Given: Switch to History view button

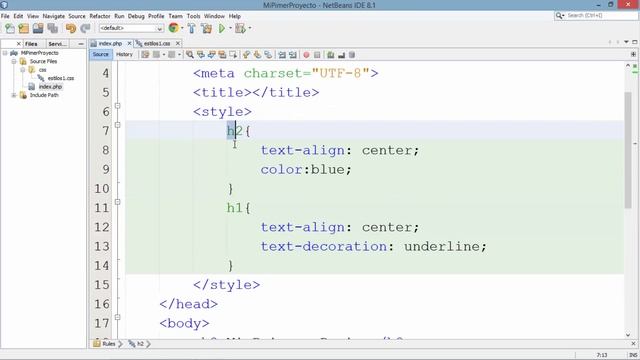Looking at the screenshot, I should [124, 54].
